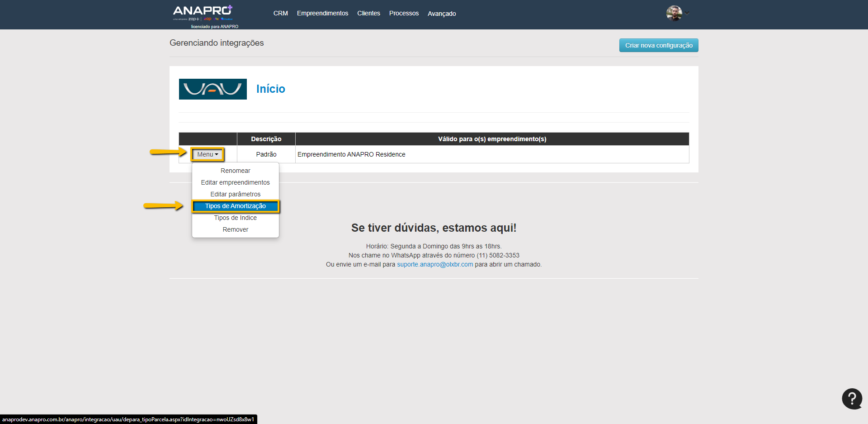Open the Avançado navigation menu
The image size is (868, 424).
pyautogui.click(x=442, y=14)
